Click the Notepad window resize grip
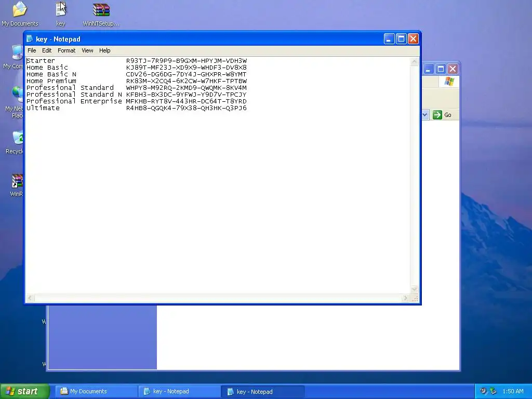532x399 pixels. coord(415,298)
